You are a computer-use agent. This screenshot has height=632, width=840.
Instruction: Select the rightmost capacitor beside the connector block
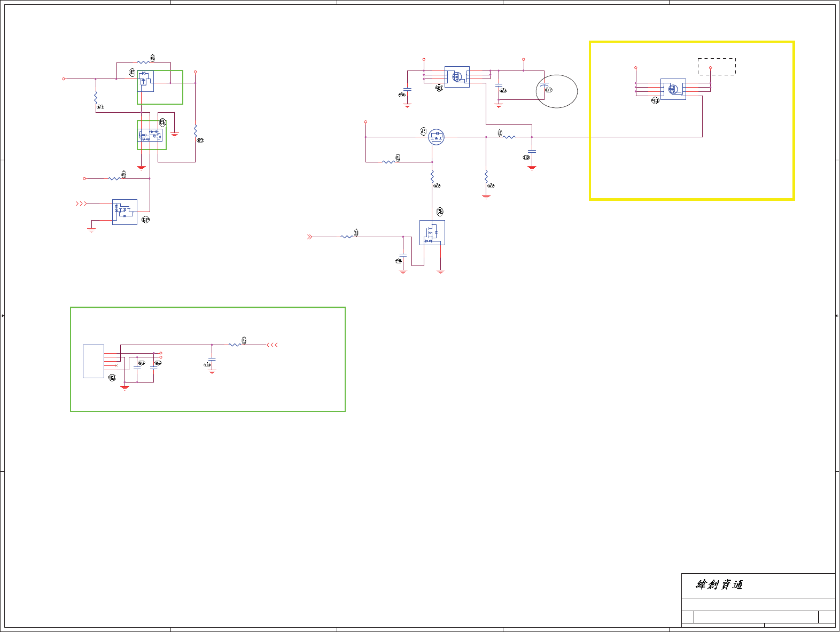[154, 369]
